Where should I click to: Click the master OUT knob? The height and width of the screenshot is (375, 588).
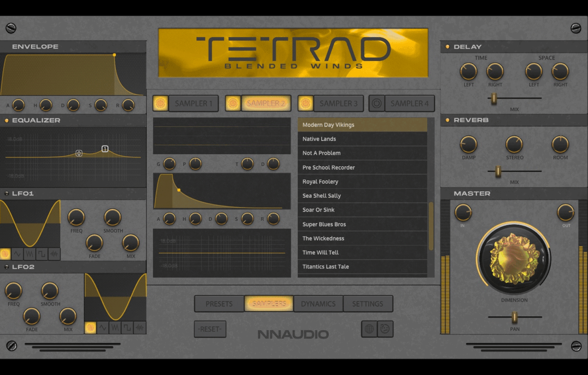[565, 212]
